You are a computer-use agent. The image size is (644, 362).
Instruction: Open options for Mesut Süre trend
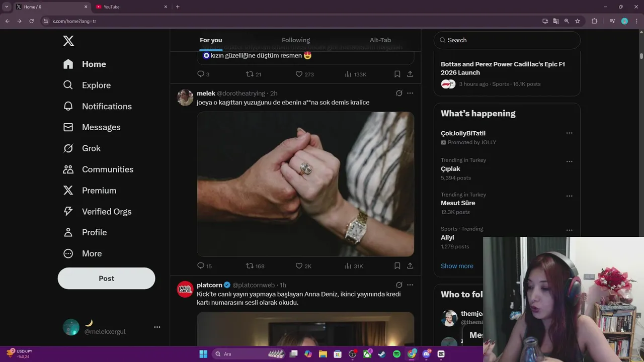pos(569,196)
